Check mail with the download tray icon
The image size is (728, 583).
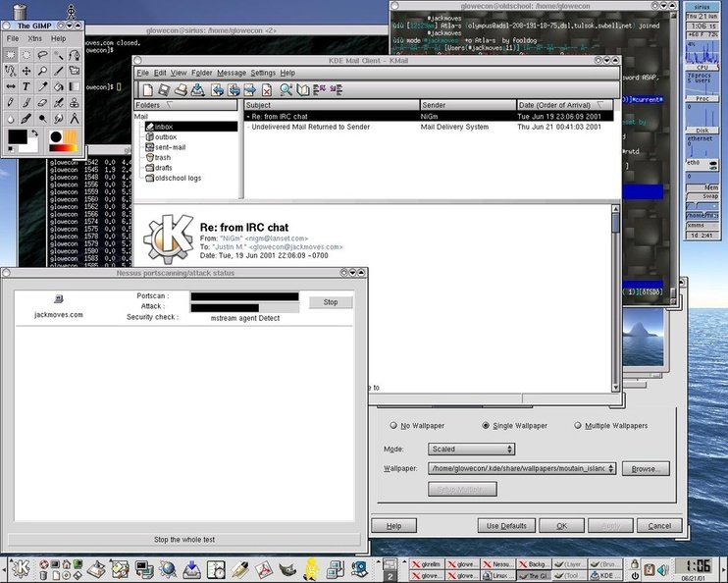pos(197,89)
